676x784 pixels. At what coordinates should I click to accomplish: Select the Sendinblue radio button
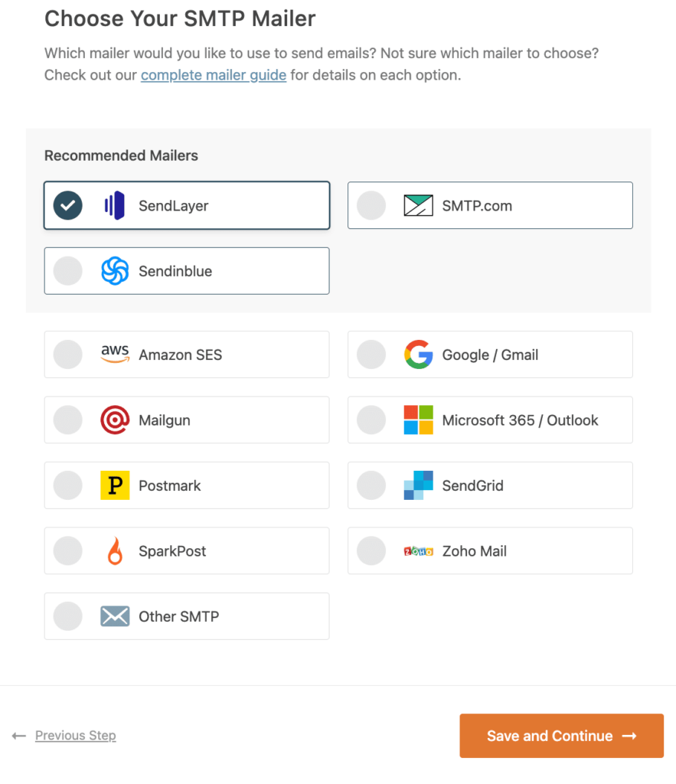pyautogui.click(x=68, y=271)
